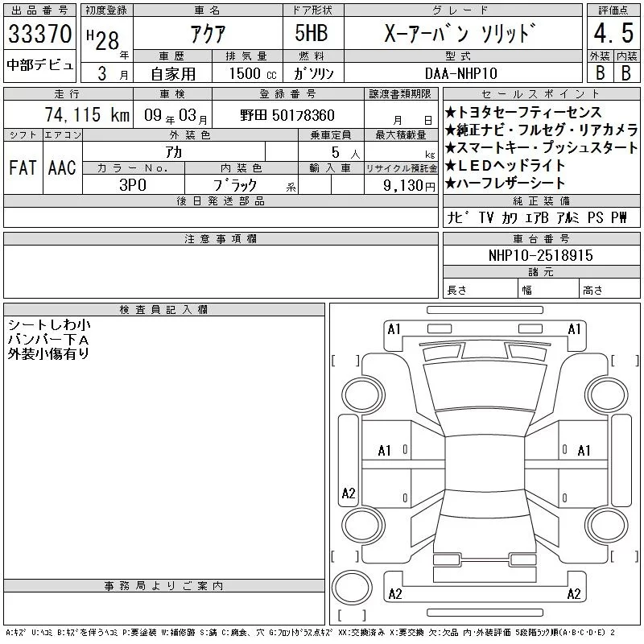Click sales point スマートキー・プッシュスタート
644x644 pixels.
541,147
